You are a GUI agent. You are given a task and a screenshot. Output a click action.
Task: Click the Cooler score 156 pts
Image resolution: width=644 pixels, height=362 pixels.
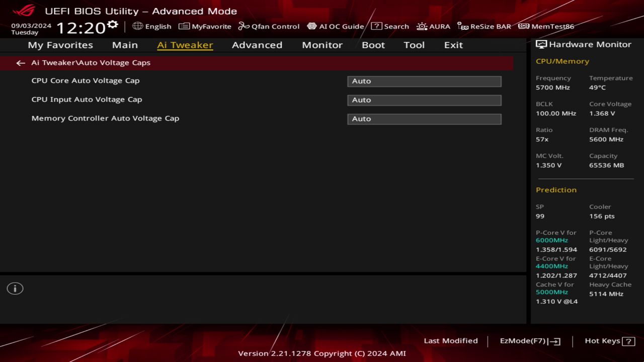(x=602, y=216)
